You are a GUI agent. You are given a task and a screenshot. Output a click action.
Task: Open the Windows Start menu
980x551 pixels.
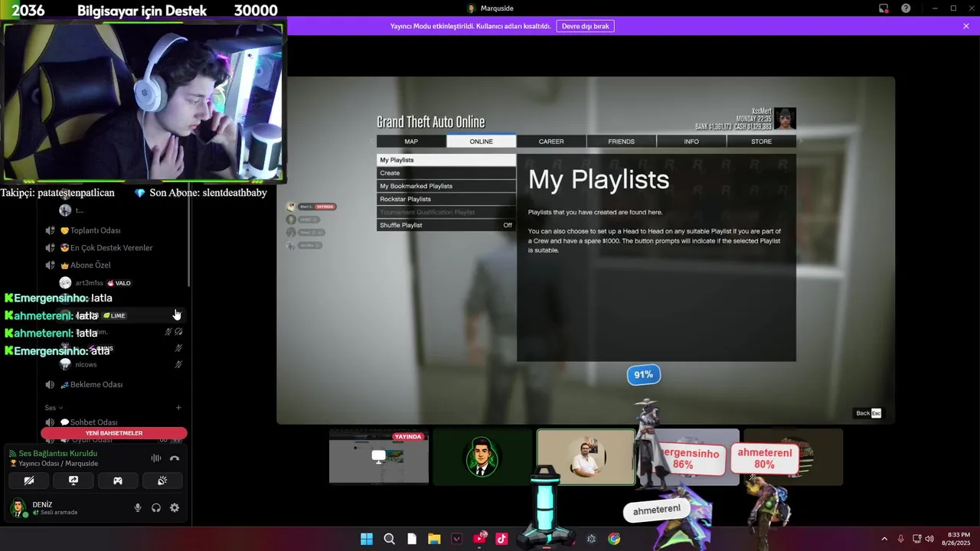coord(367,539)
